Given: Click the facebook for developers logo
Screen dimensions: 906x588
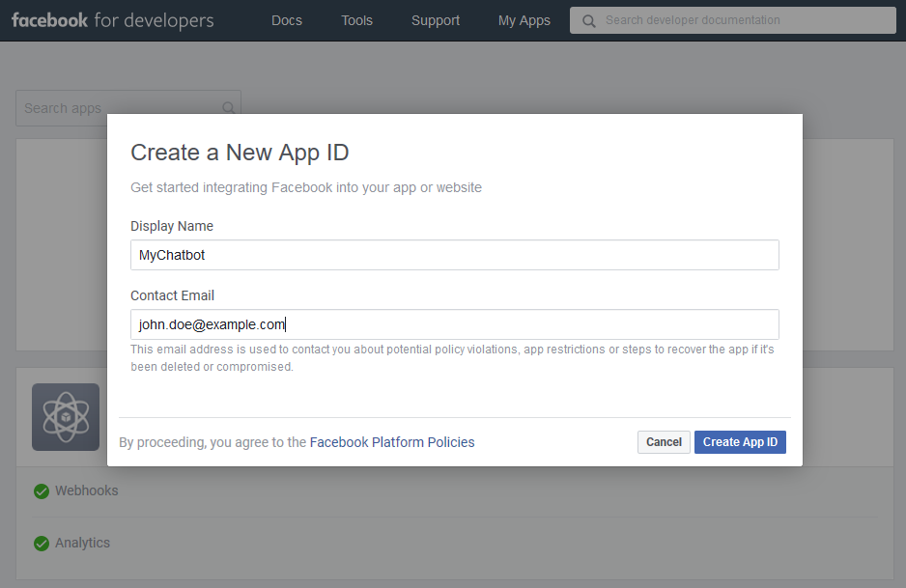Looking at the screenshot, I should [x=113, y=20].
